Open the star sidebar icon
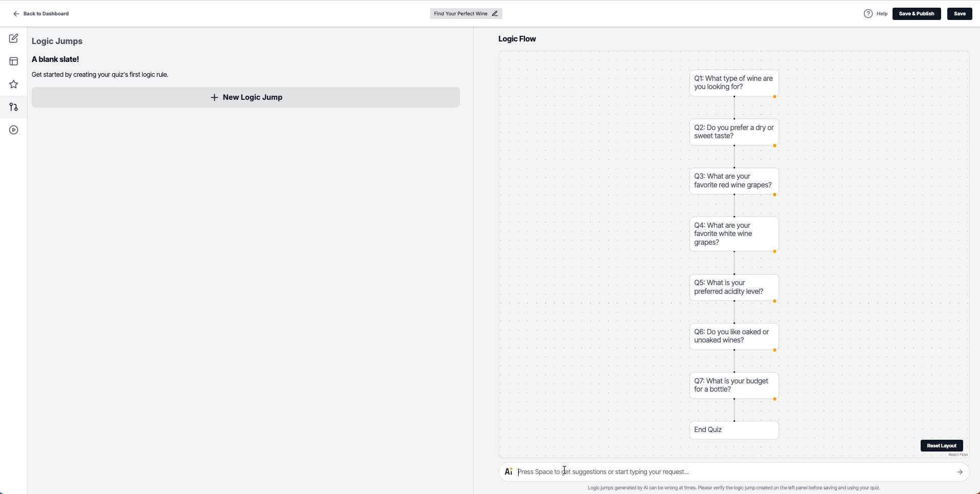Screen dimensions: 980x494 14,84
